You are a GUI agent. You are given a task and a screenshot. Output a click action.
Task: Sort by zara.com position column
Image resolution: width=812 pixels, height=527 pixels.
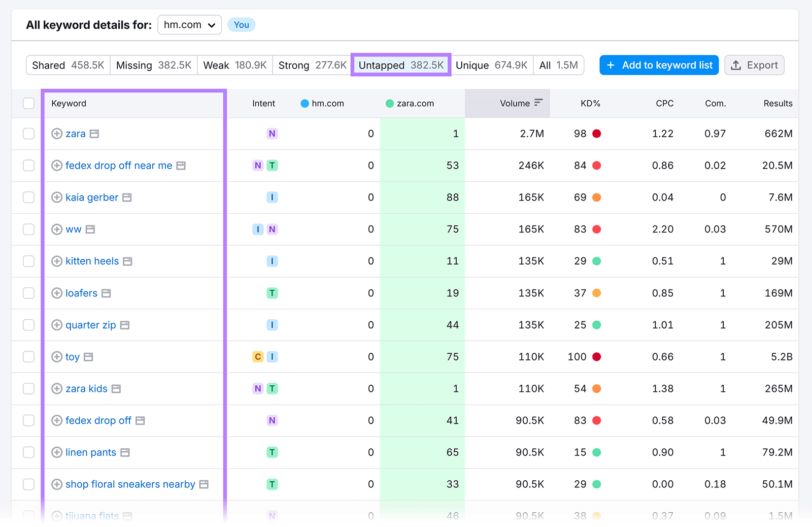[410, 104]
